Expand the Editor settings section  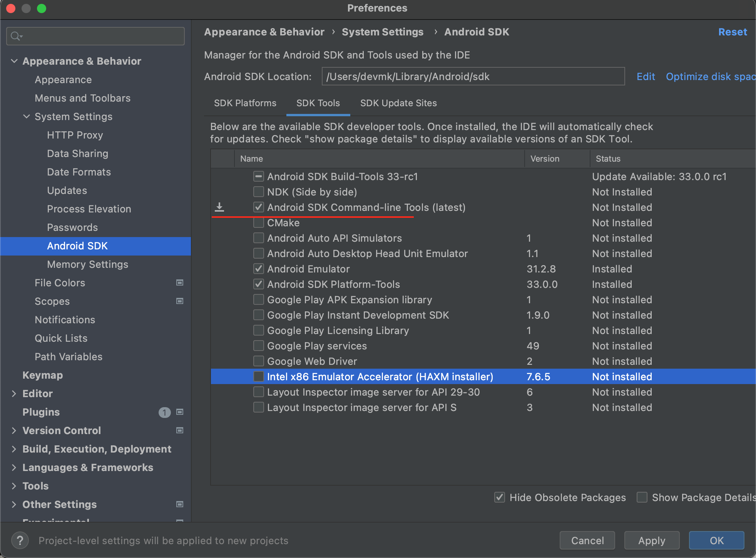coord(14,393)
